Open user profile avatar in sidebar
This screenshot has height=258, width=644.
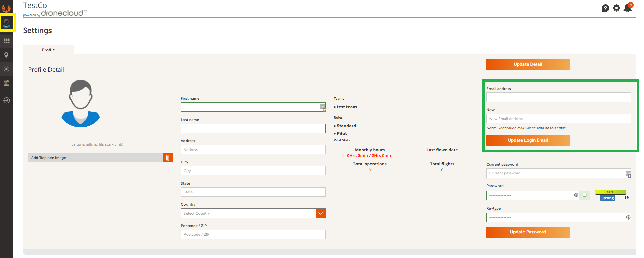pyautogui.click(x=7, y=23)
